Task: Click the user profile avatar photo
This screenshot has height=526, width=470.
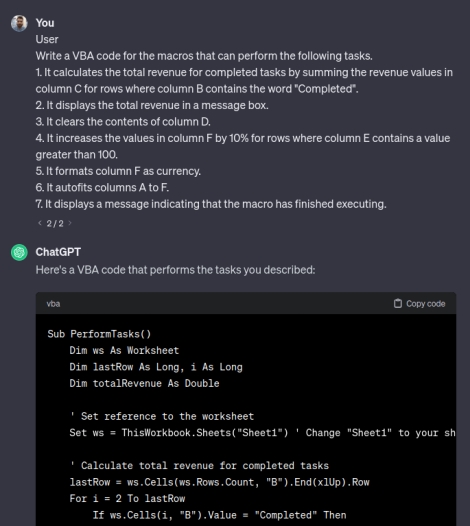Action: [19, 23]
